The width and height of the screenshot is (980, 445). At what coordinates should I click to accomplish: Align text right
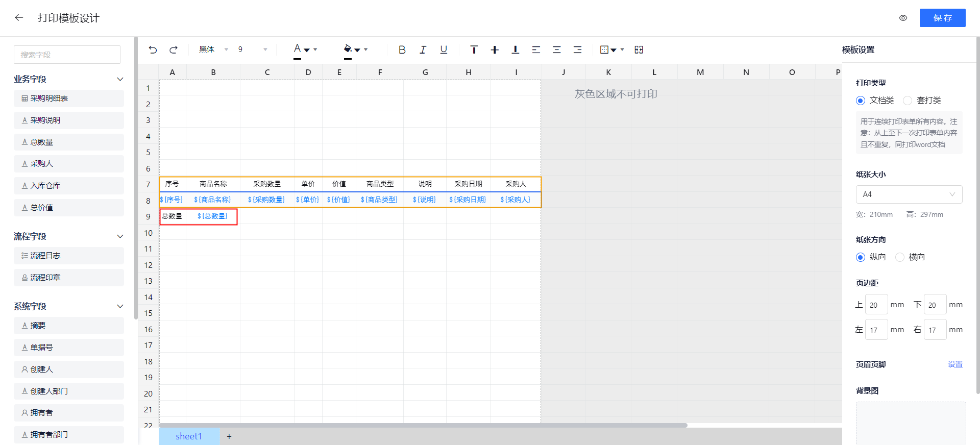[577, 50]
